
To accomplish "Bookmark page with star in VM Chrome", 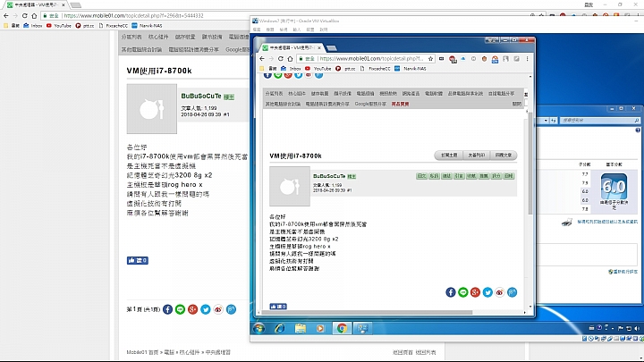I will [430, 59].
